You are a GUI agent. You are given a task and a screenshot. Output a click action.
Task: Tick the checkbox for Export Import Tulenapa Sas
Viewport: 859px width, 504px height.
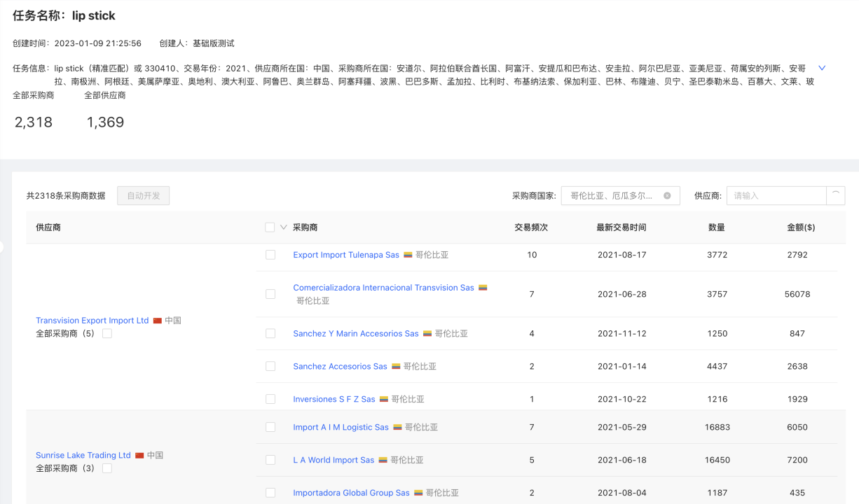pos(270,255)
